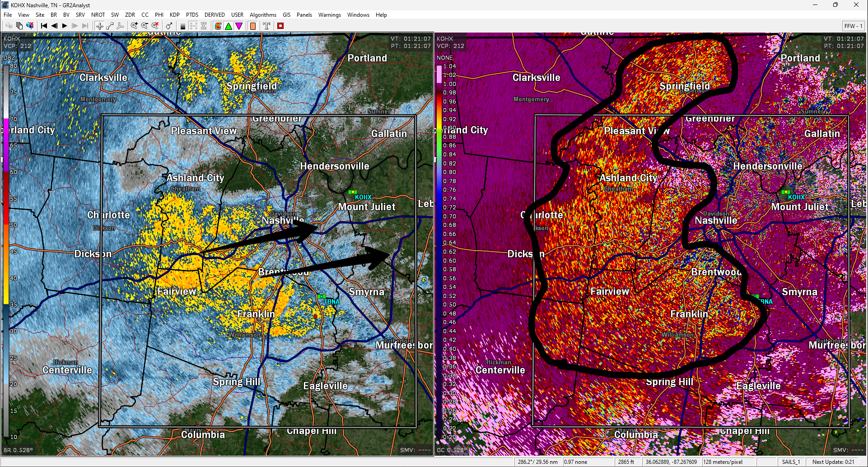Open the Algorithms menu
Viewport: 868px width, 467px height.
click(263, 15)
